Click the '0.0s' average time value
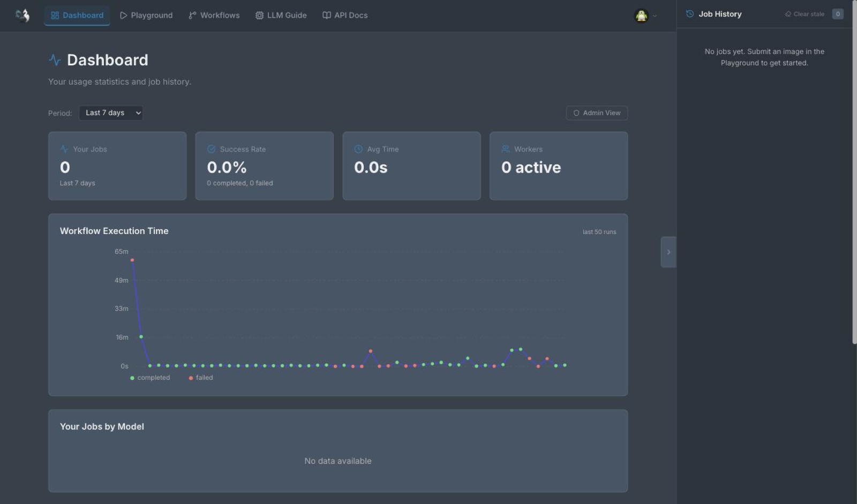857x504 pixels. [371, 168]
